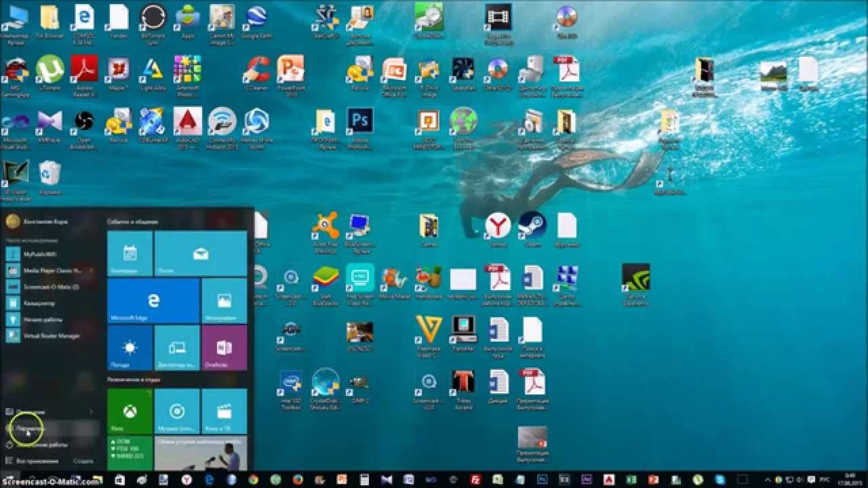Open the Photos tile in Start menu

[x=224, y=301]
